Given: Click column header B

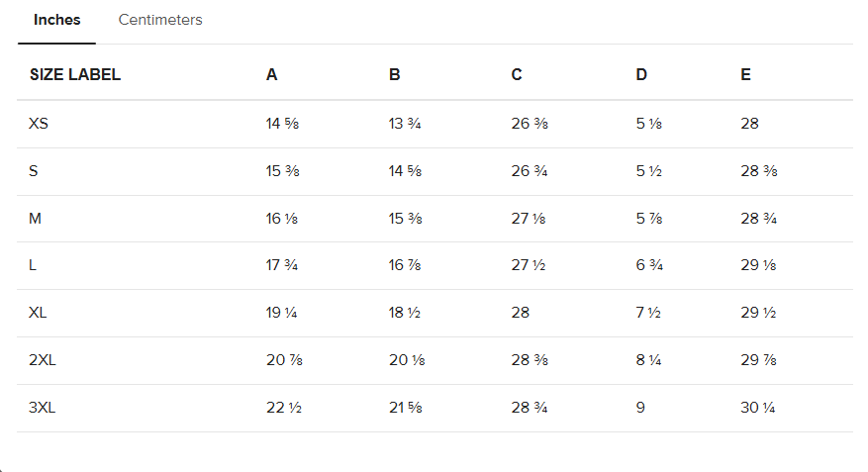Looking at the screenshot, I should coord(394,74).
